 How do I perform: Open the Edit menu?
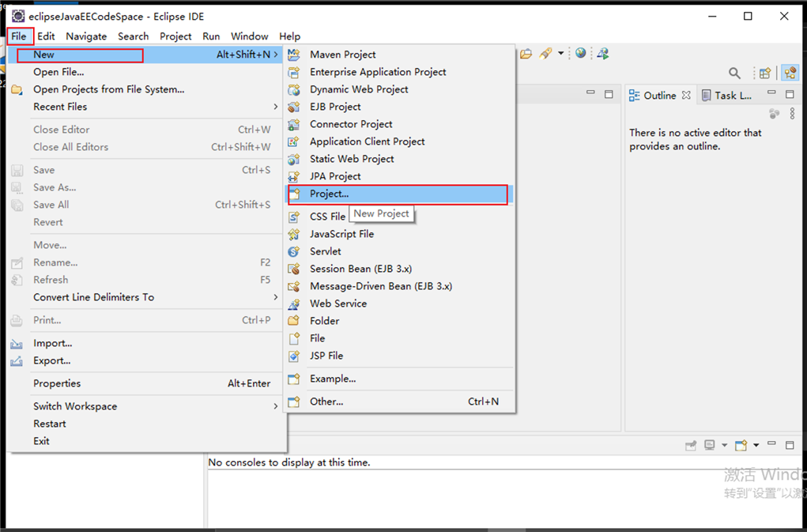coord(46,36)
